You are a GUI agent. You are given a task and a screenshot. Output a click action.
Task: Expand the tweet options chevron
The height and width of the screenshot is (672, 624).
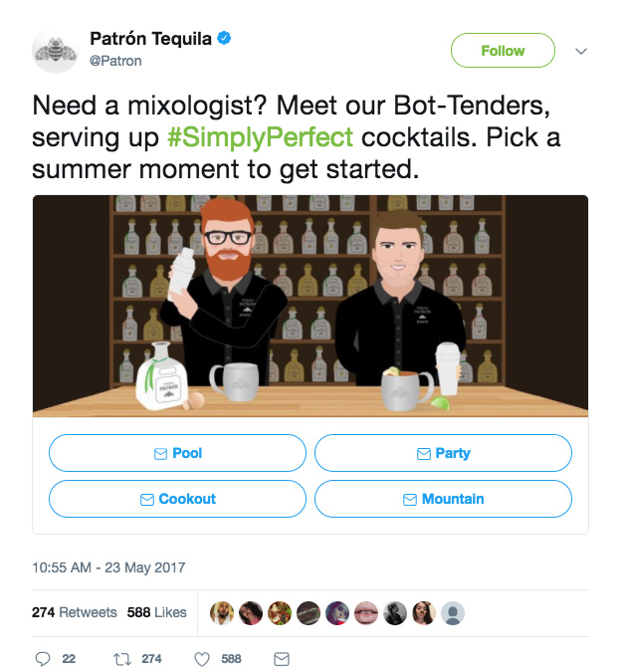point(581,52)
